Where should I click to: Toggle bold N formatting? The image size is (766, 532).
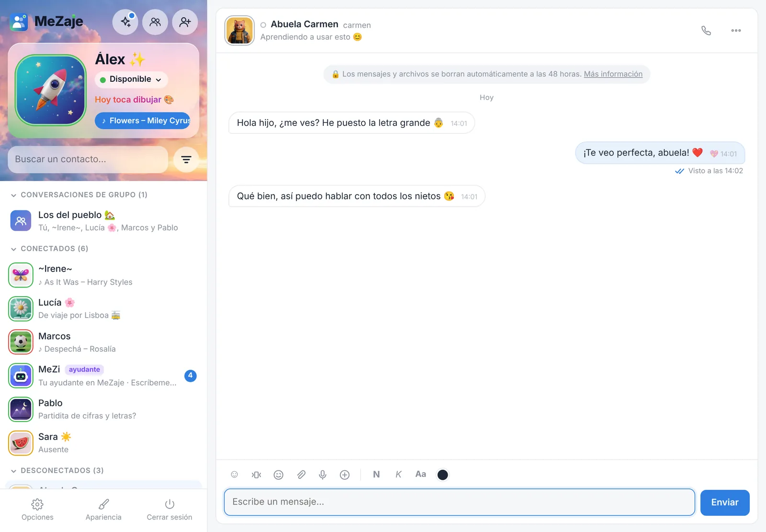pyautogui.click(x=376, y=475)
